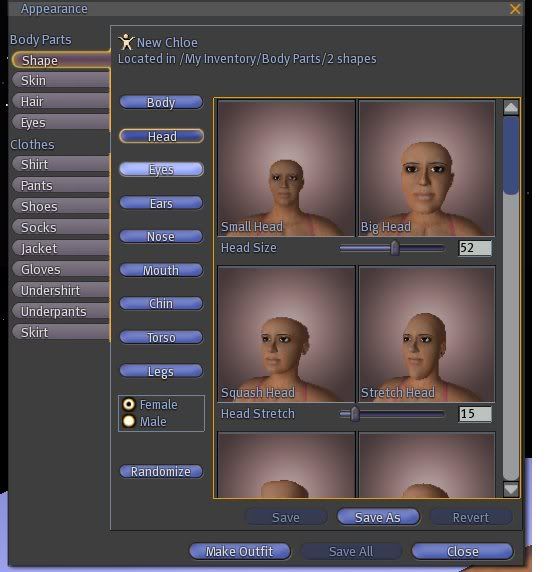Show the Torso shape parameters

click(161, 337)
